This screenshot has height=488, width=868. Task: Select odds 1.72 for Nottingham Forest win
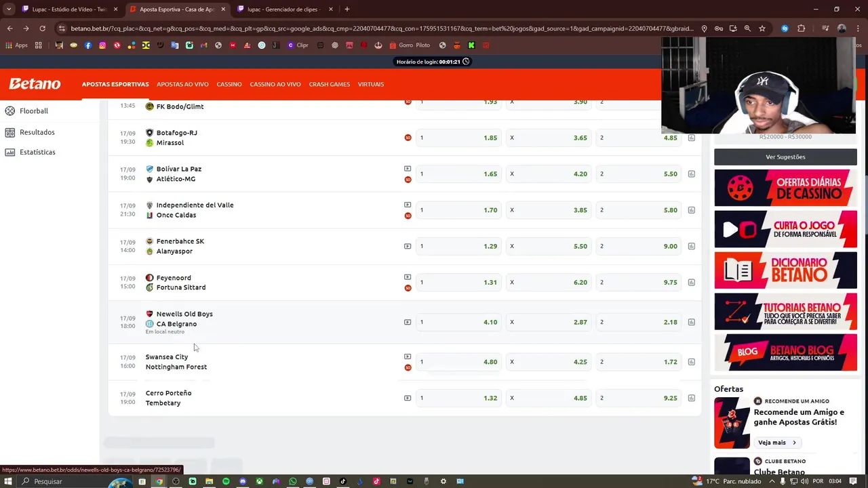click(x=639, y=362)
